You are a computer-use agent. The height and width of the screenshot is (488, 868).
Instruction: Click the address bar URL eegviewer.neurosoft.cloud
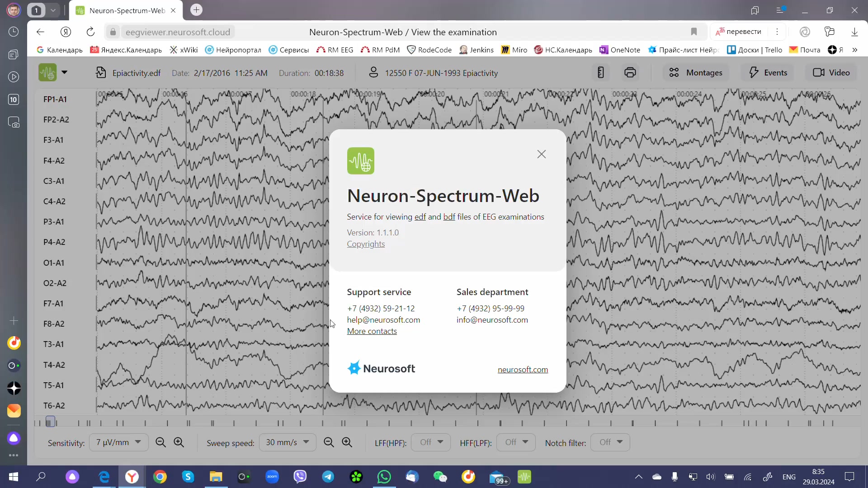tap(178, 32)
